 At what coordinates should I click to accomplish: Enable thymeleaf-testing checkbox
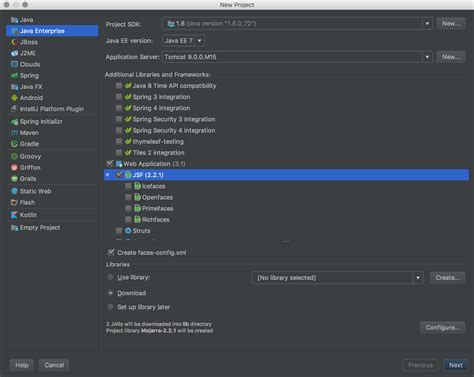[x=119, y=141]
